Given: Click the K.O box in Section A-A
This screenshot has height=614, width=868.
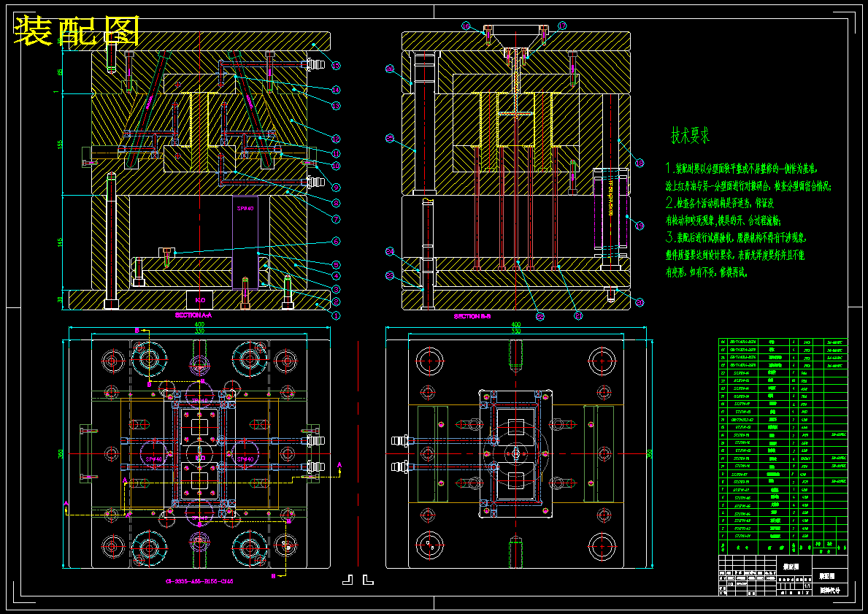Looking at the screenshot, I should tap(199, 299).
